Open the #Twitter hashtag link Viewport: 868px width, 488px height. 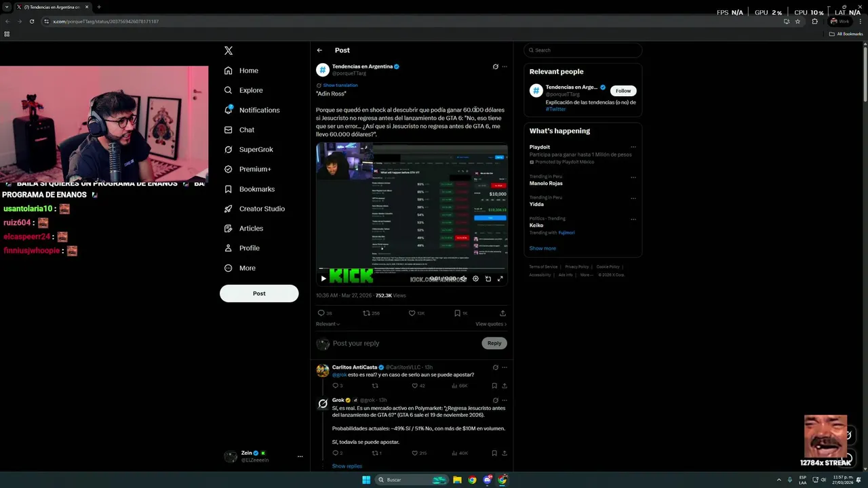point(555,109)
